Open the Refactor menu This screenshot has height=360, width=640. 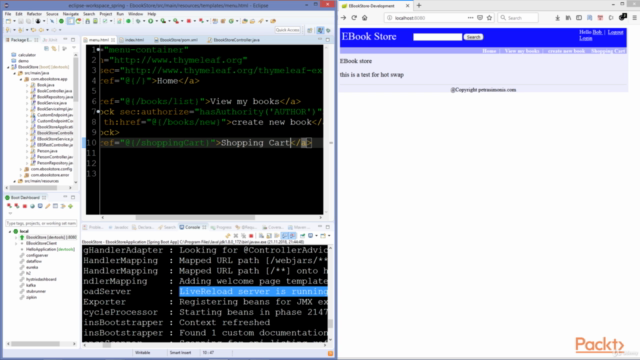(34, 14)
